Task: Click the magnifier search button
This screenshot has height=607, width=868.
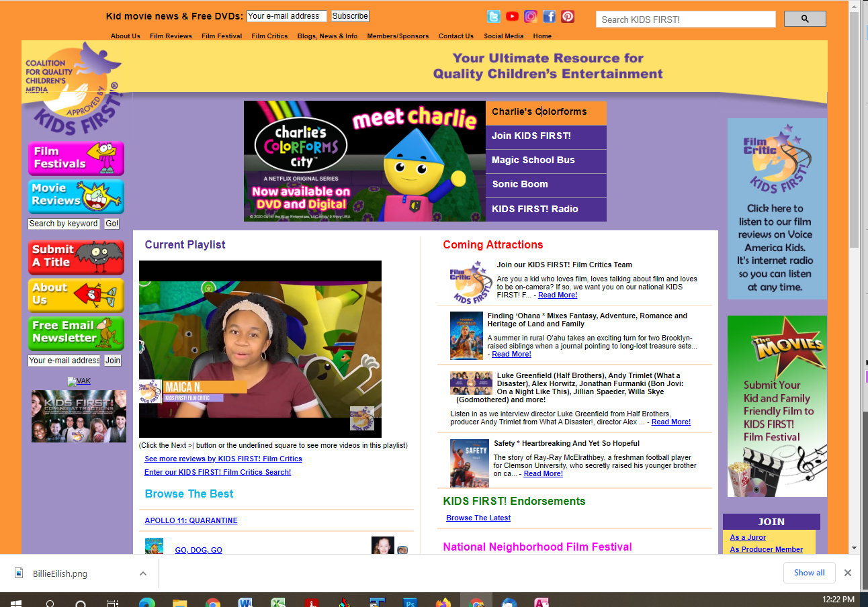Action: tap(805, 19)
